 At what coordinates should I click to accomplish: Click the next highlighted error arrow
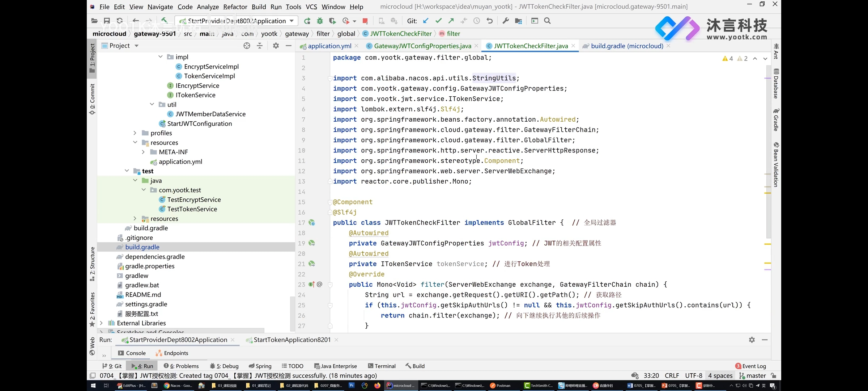[765, 59]
